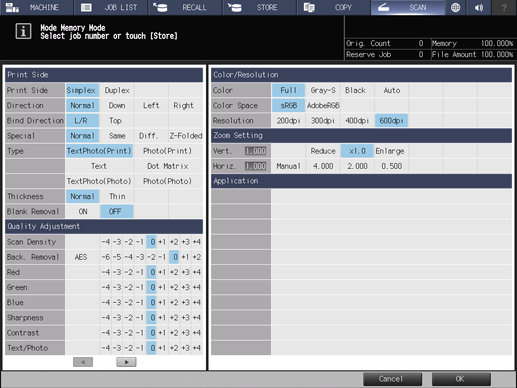517x388 pixels.
Task: Click the speaker sound icon
Action: pos(479,7)
